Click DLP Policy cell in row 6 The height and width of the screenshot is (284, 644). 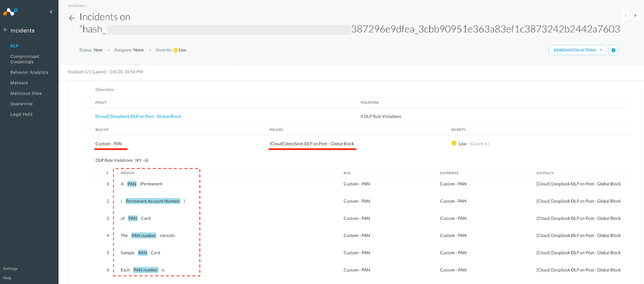pos(578,270)
